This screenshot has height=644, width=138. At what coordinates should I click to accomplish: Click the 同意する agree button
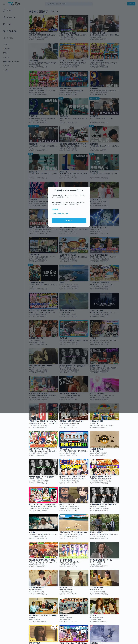point(69,220)
